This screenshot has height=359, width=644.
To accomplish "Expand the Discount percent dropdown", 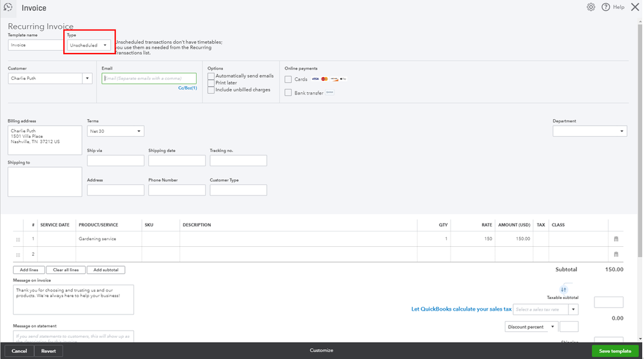I will pyautogui.click(x=531, y=327).
